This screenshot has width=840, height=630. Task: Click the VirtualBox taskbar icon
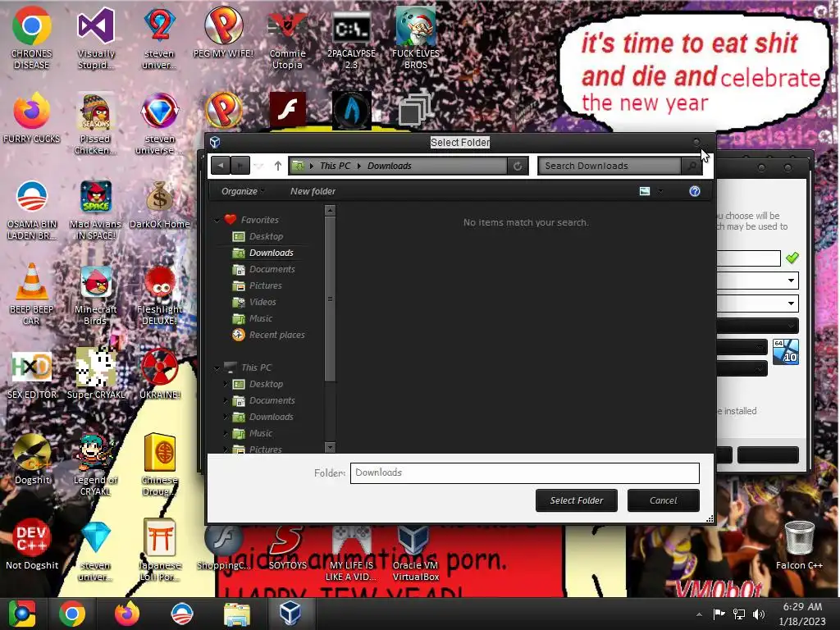290,614
